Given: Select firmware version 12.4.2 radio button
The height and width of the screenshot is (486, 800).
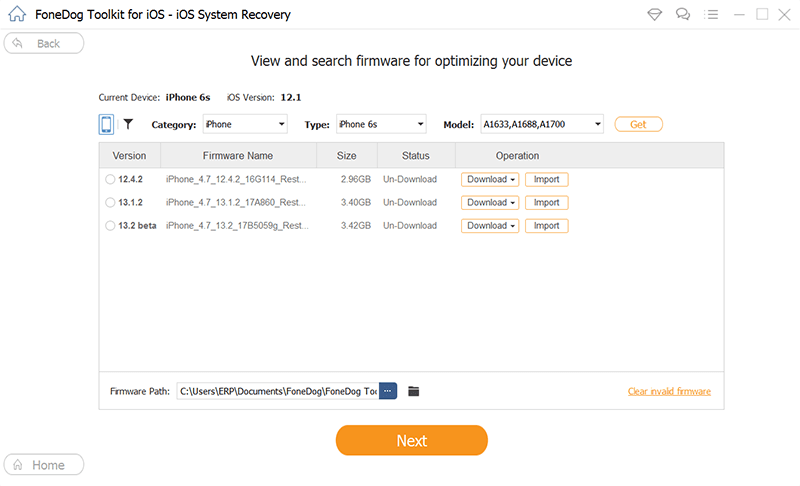Looking at the screenshot, I should point(110,180).
